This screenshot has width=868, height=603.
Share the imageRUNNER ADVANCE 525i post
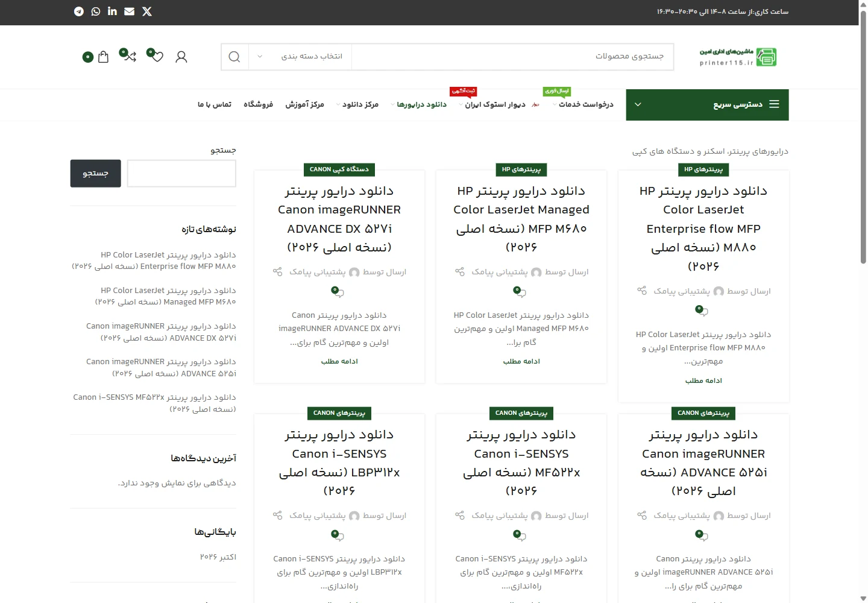642,516
